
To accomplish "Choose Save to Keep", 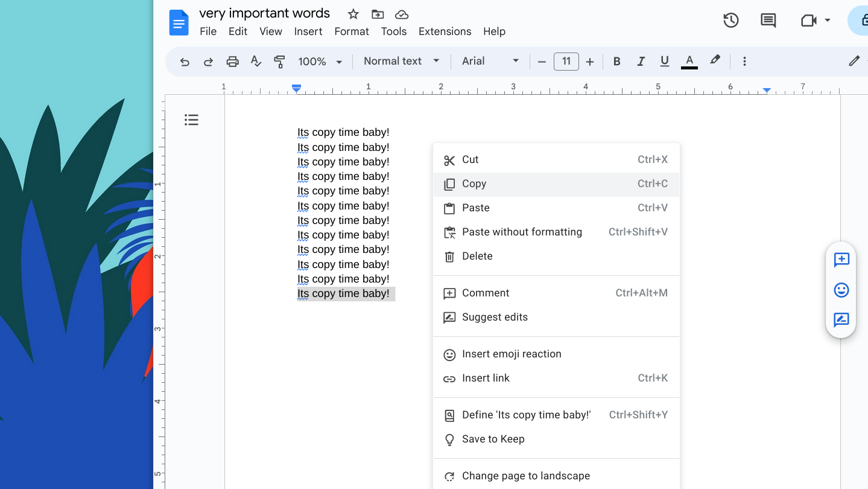I will coord(556,439).
